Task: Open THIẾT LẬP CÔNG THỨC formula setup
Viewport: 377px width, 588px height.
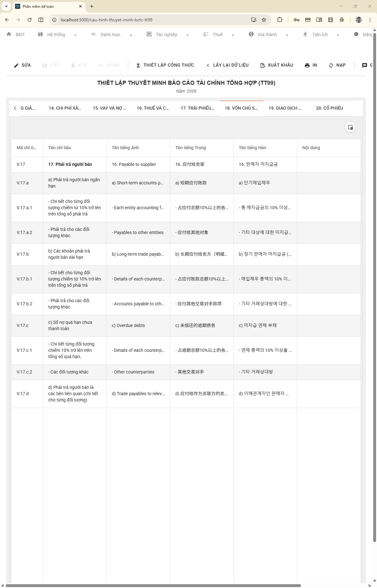Action: pyautogui.click(x=165, y=65)
